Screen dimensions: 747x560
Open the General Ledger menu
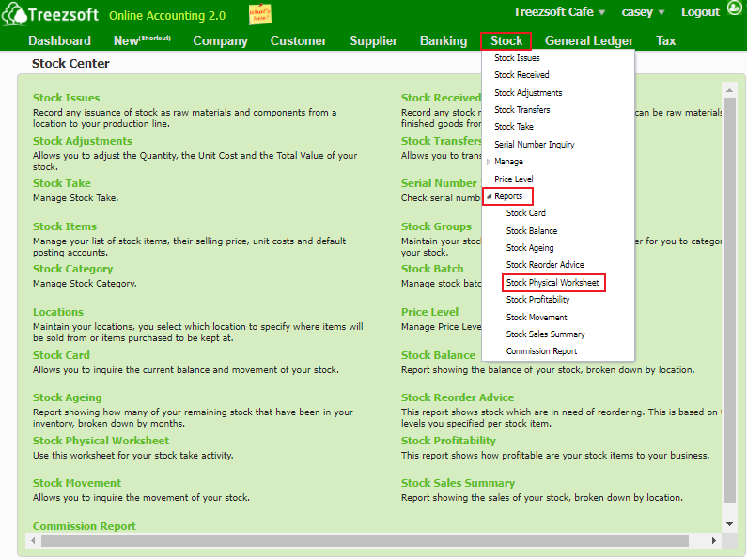pos(588,41)
